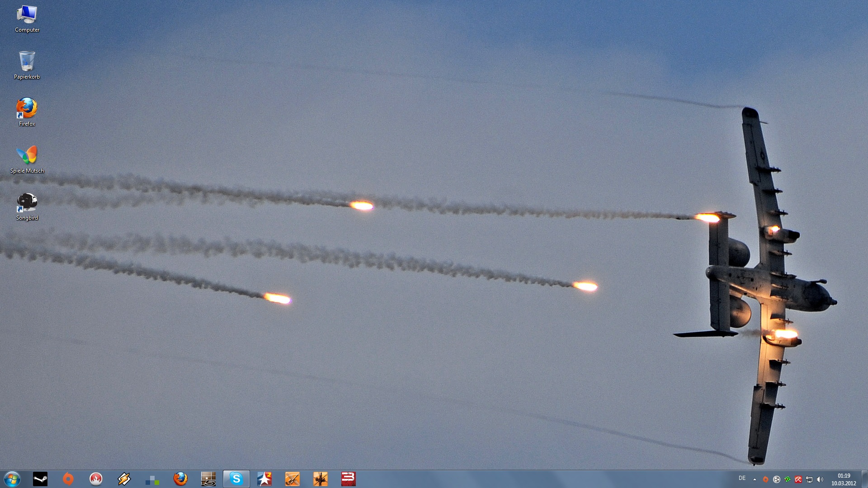
Task: Open DE language input selector
Action: click(742, 478)
